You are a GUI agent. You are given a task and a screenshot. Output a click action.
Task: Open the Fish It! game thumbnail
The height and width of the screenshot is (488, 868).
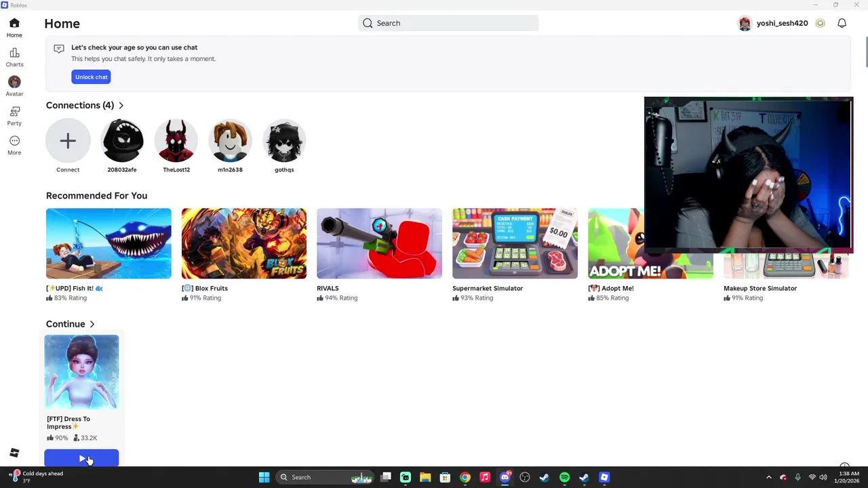[108, 243]
